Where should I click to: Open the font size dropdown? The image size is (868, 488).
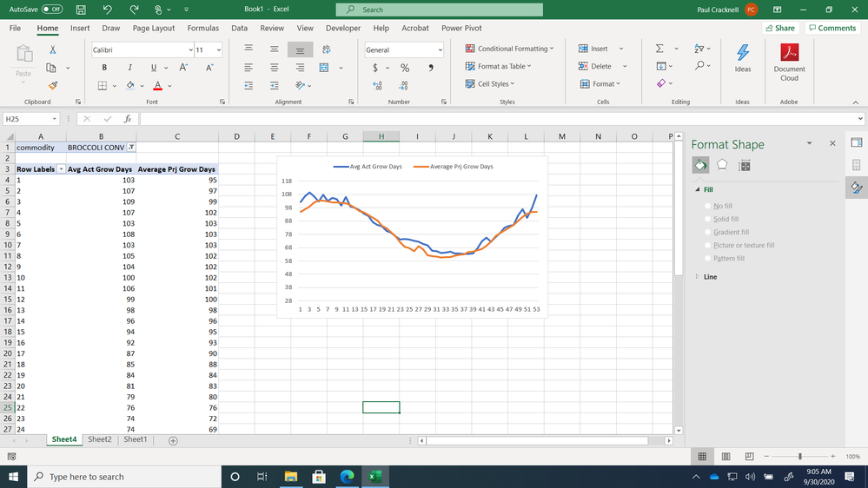219,49
